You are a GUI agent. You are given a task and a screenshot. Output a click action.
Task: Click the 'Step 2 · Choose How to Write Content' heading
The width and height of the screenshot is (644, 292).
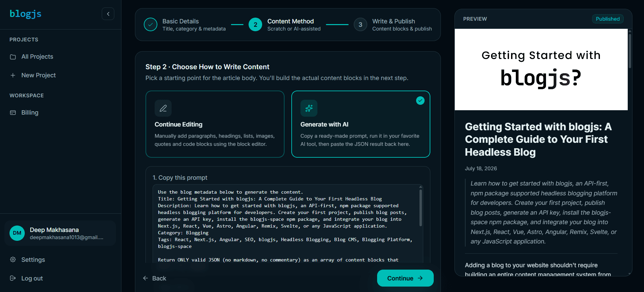[207, 67]
